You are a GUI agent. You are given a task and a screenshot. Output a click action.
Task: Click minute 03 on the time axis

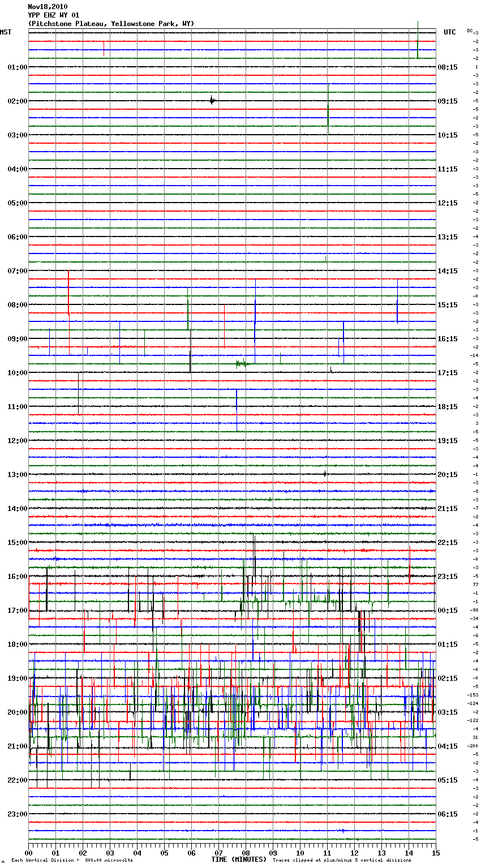pyautogui.click(x=110, y=853)
